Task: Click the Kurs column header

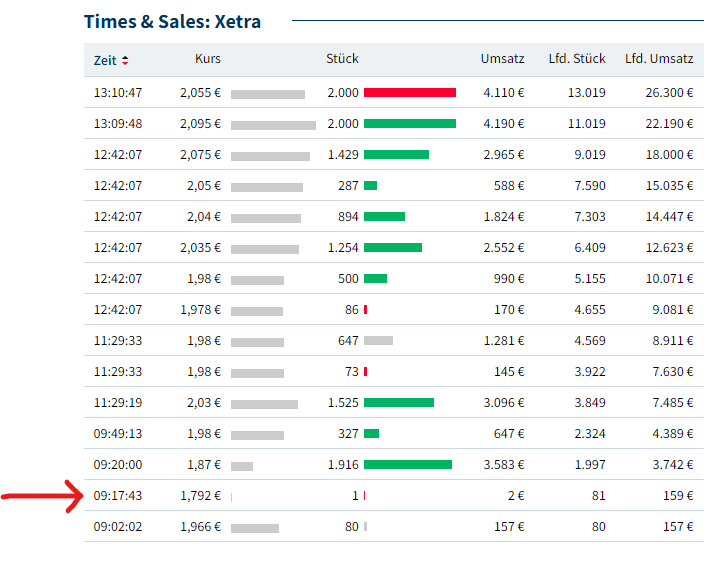Action: [x=208, y=59]
